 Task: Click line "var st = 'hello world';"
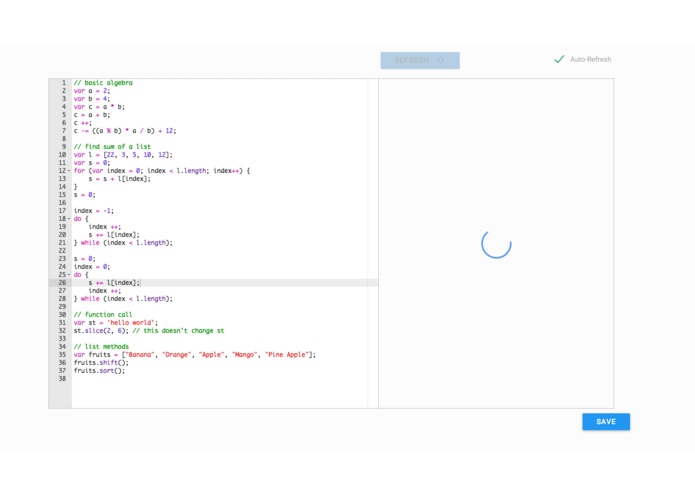[116, 323]
